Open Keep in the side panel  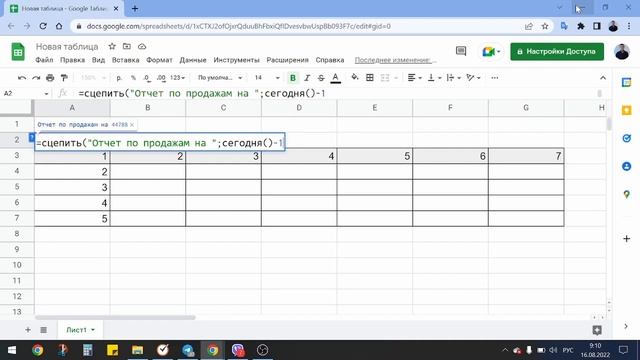627,110
